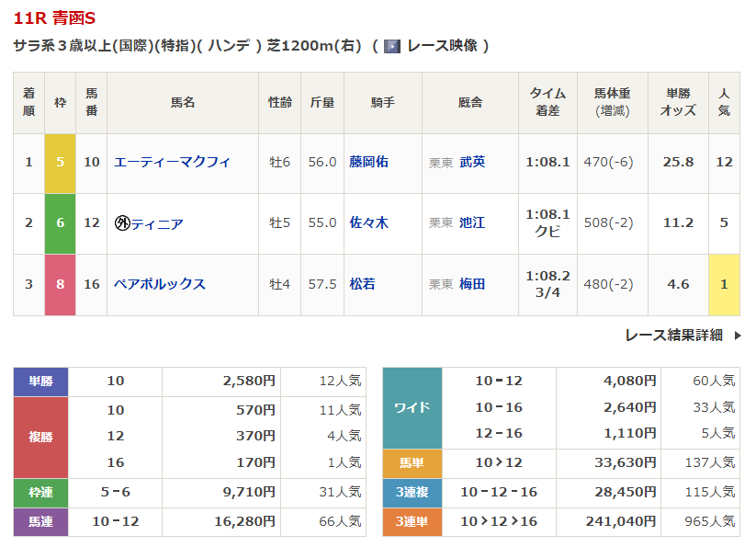Click the 9,710円 bracket quinella payout
The image size is (756, 547).
[x=249, y=493]
